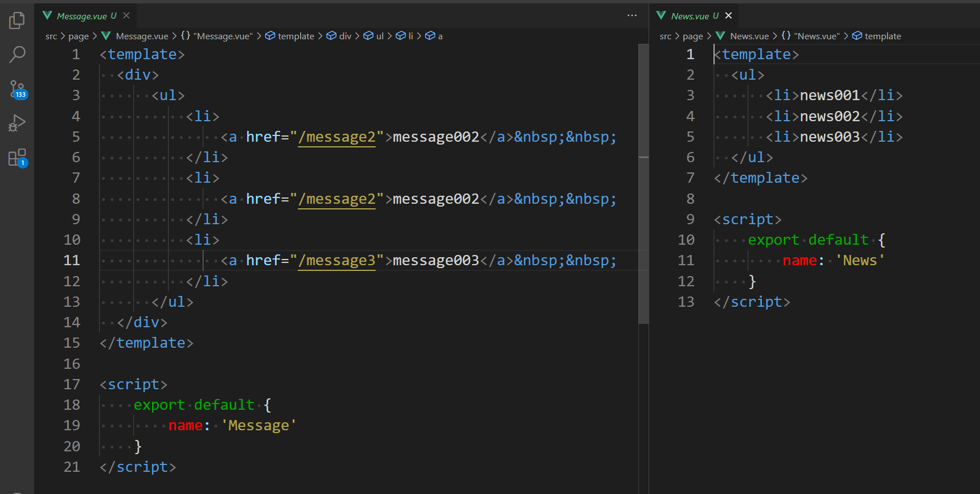This screenshot has height=494, width=980.
Task: Select src in News.vue breadcrumb
Action: point(666,36)
